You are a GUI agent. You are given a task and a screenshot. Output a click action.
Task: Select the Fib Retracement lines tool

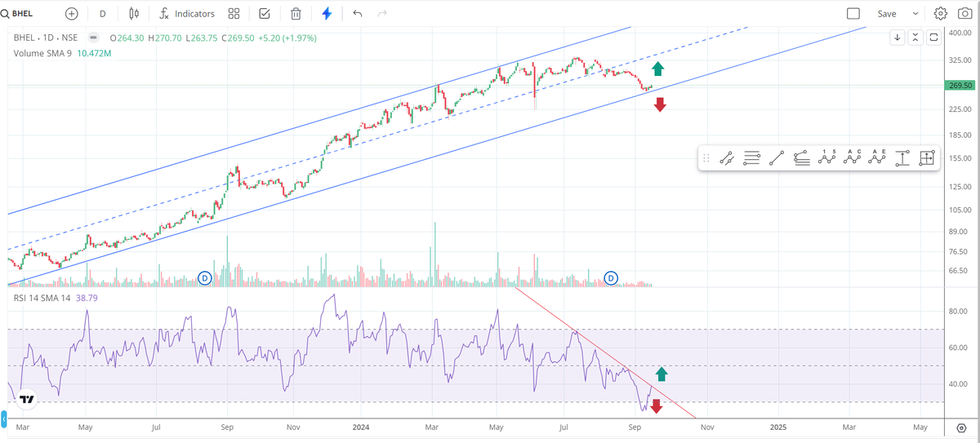752,158
